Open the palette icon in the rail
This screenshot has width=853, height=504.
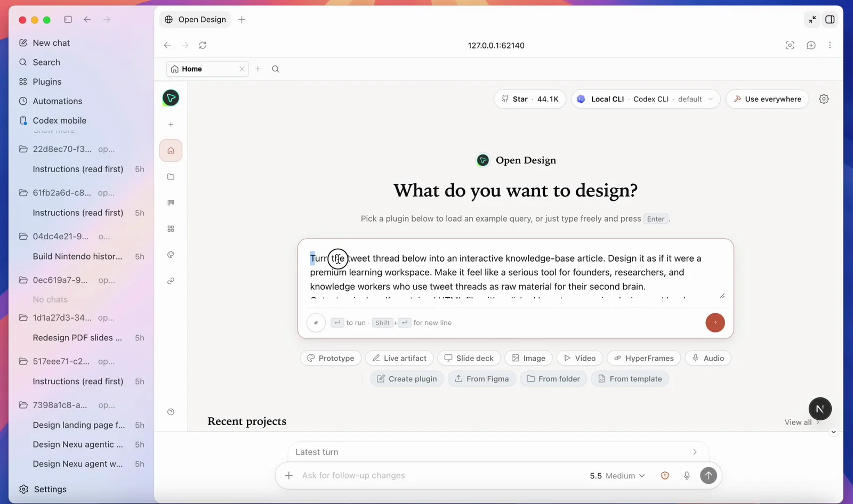pyautogui.click(x=171, y=255)
